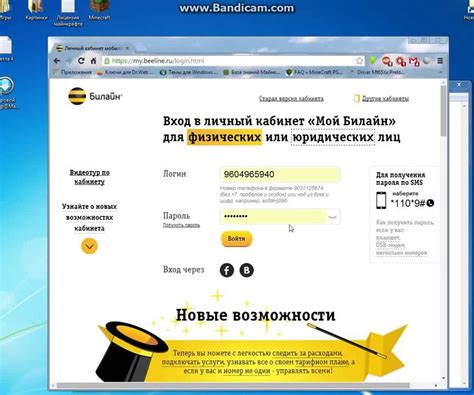Image resolution: width=474 pixels, height=395 pixels.
Task: Reveal password with the eye icon
Action: [333, 217]
